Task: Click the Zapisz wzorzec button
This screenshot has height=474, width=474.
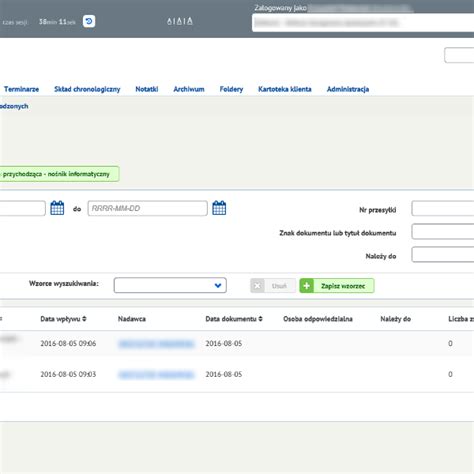Action: 337,286
